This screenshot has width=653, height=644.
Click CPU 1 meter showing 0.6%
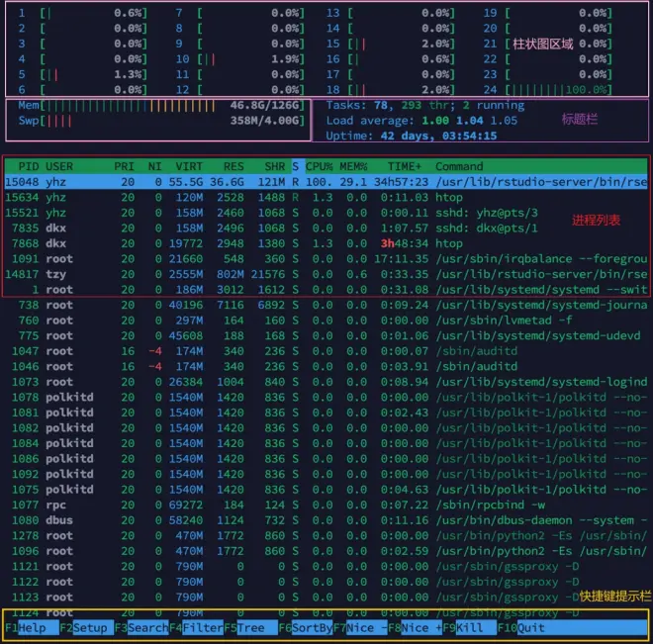point(82,13)
